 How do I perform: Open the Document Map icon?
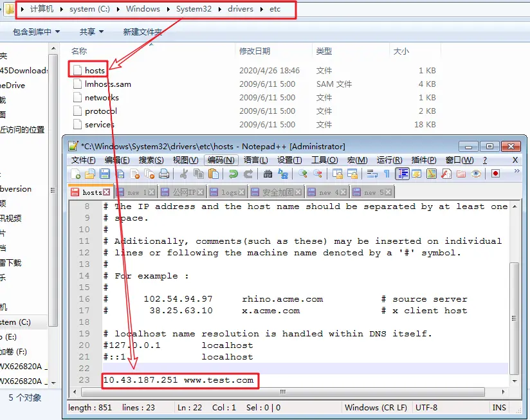coord(432,174)
